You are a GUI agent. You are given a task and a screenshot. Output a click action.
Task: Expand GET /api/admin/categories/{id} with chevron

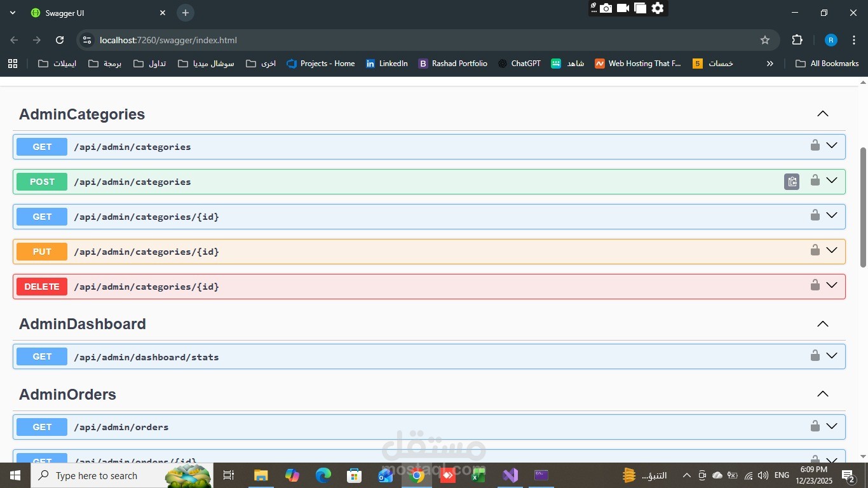832,215
